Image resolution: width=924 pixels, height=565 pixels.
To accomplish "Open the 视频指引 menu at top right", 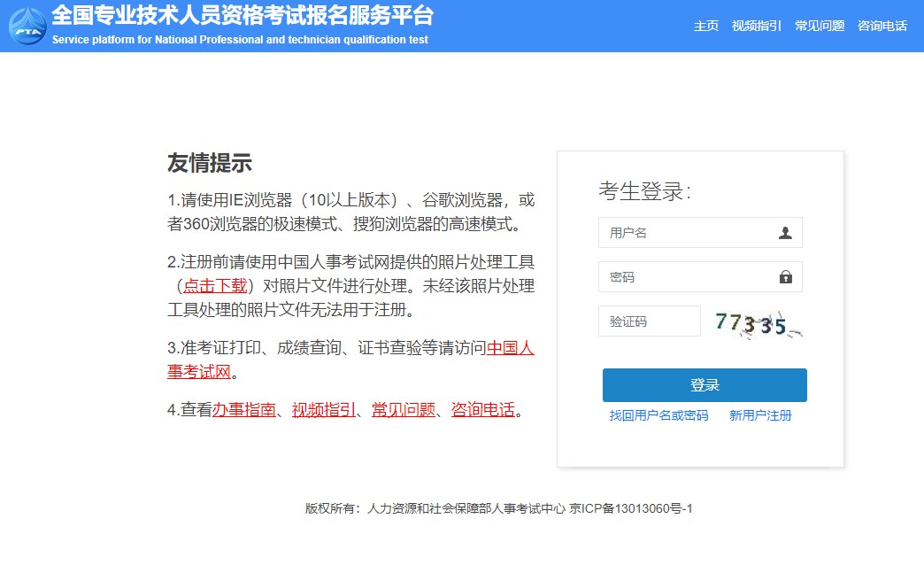I will pyautogui.click(x=756, y=26).
